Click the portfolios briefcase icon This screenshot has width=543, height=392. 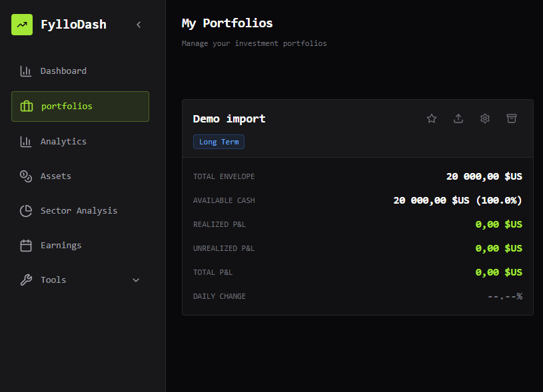click(27, 106)
